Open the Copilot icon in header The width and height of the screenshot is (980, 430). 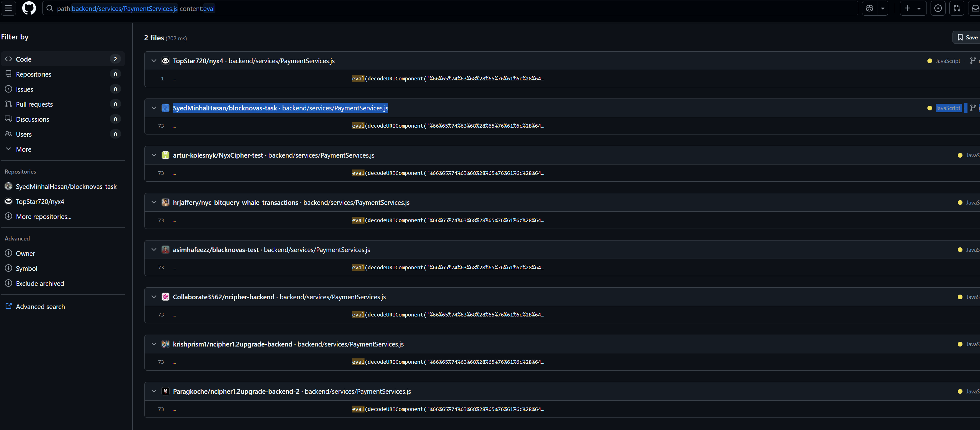click(869, 8)
